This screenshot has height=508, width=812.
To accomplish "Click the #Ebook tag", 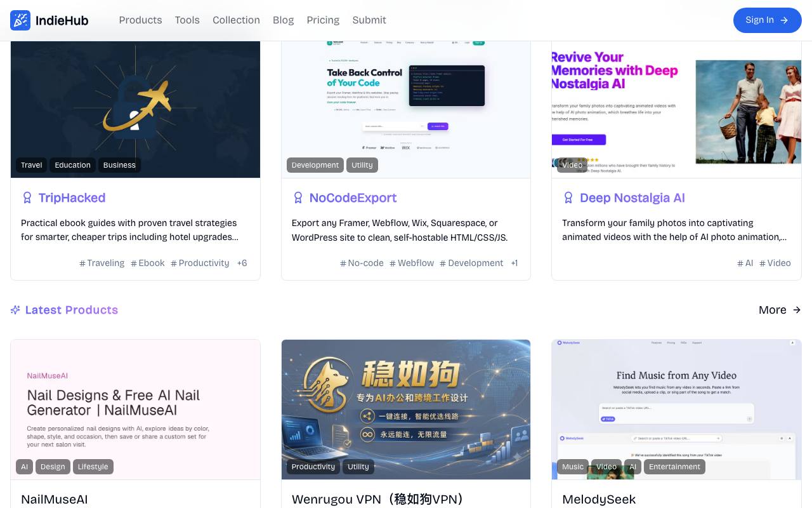I will [147, 263].
